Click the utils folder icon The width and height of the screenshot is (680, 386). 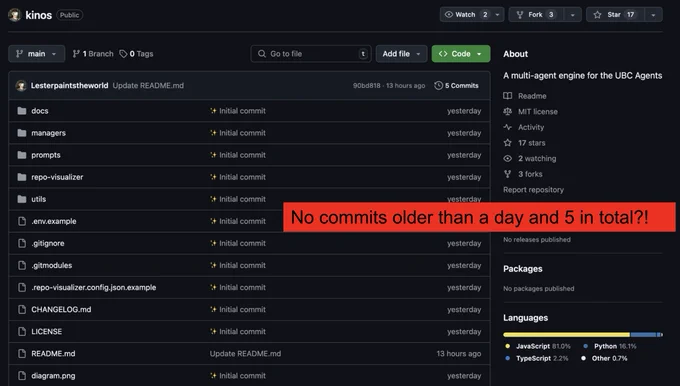[22, 199]
